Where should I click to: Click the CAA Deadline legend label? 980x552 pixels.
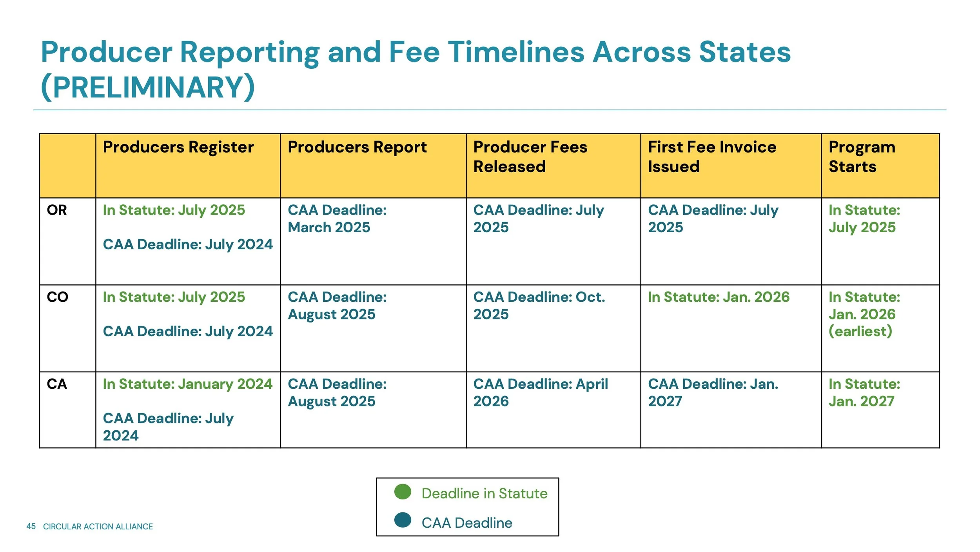(467, 523)
